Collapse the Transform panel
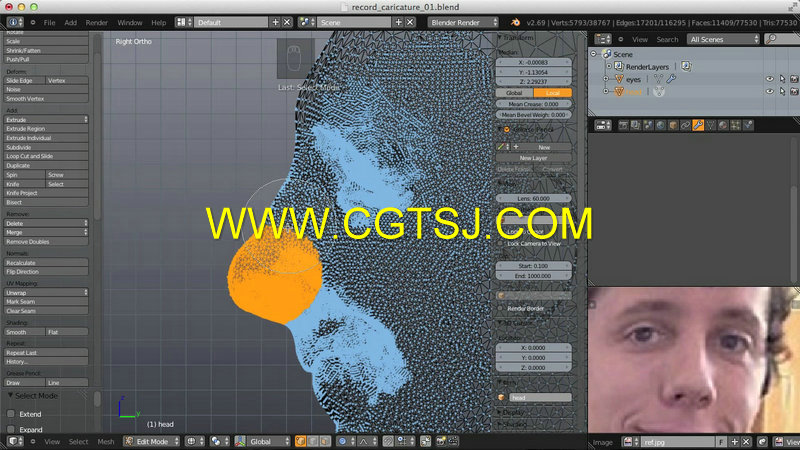The image size is (800, 450). point(500,38)
